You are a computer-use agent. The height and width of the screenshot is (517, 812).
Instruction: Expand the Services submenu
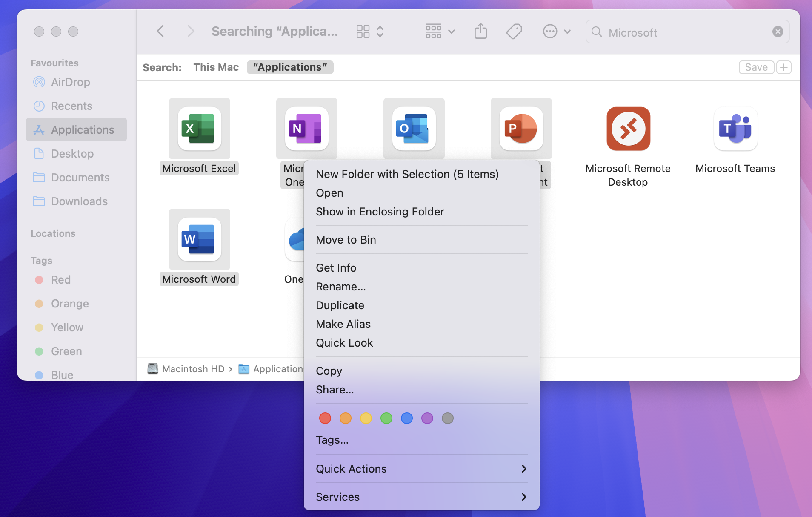click(x=422, y=497)
